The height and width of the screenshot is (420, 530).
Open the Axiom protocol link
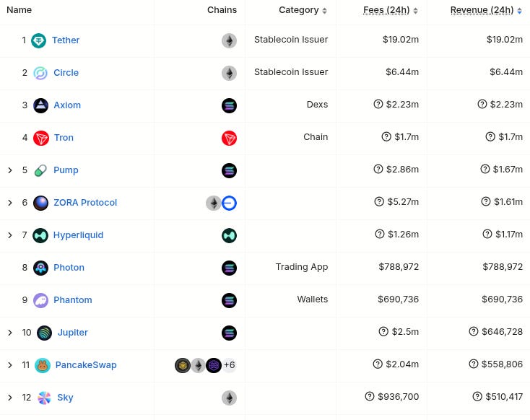[67, 105]
